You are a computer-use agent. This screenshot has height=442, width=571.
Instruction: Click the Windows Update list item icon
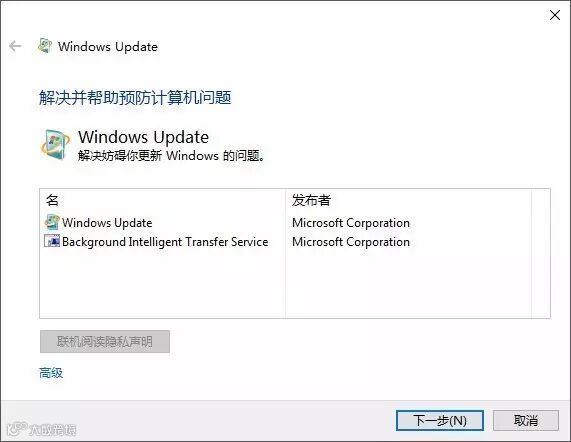click(x=52, y=222)
